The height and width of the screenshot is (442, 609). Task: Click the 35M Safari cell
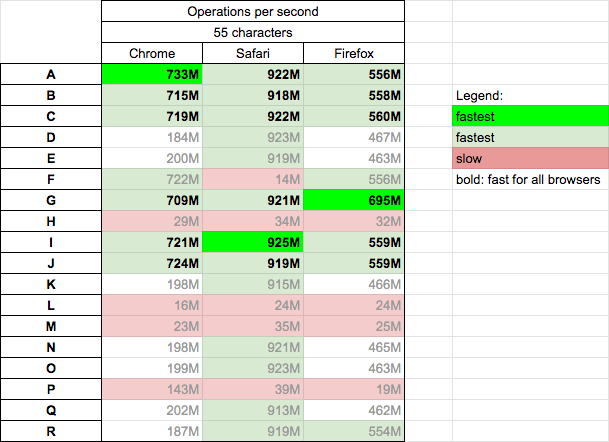pos(253,326)
